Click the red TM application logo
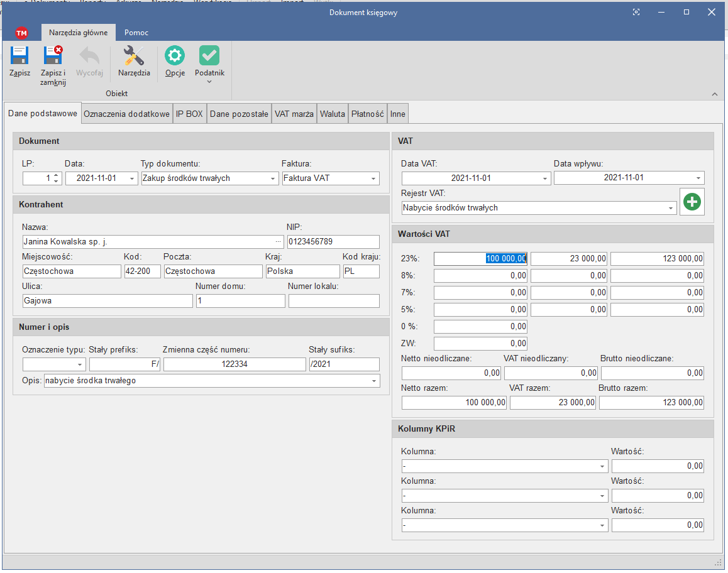728x573 pixels. [21, 33]
